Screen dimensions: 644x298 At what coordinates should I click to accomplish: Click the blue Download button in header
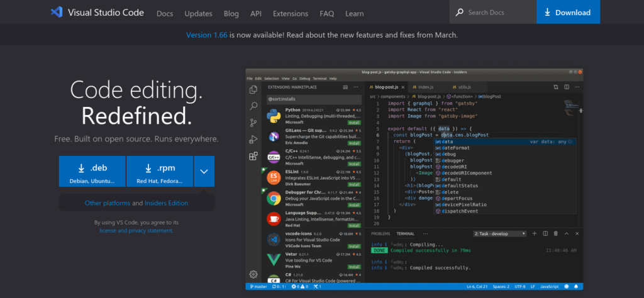[x=568, y=12]
